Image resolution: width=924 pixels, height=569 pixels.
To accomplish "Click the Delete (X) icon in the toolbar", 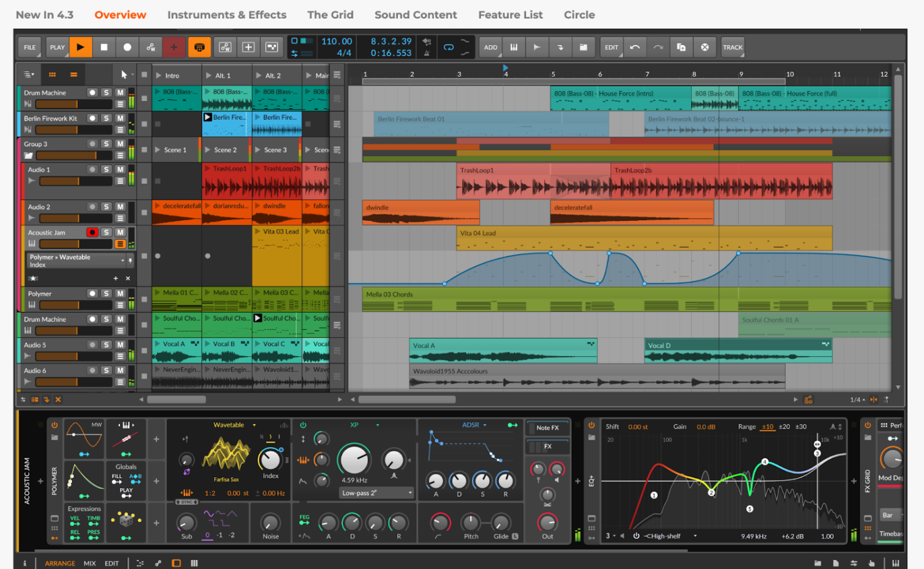I will [705, 47].
